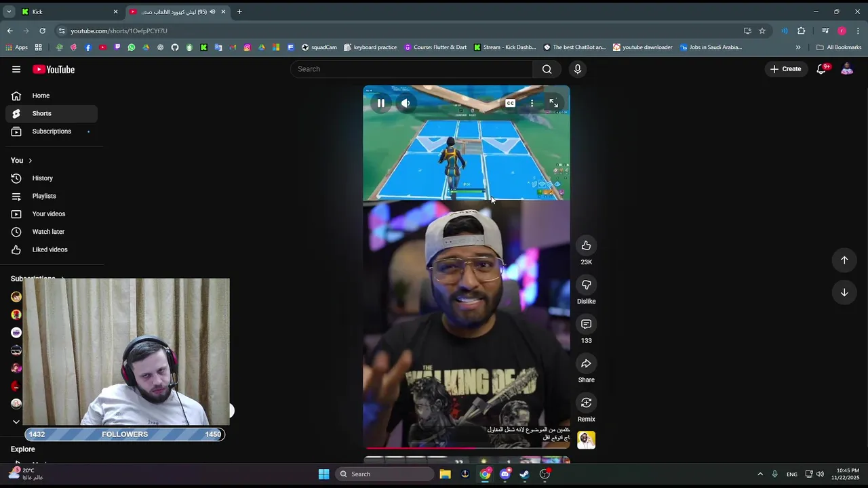Go to the YouTube logo home

pyautogui.click(x=54, y=69)
